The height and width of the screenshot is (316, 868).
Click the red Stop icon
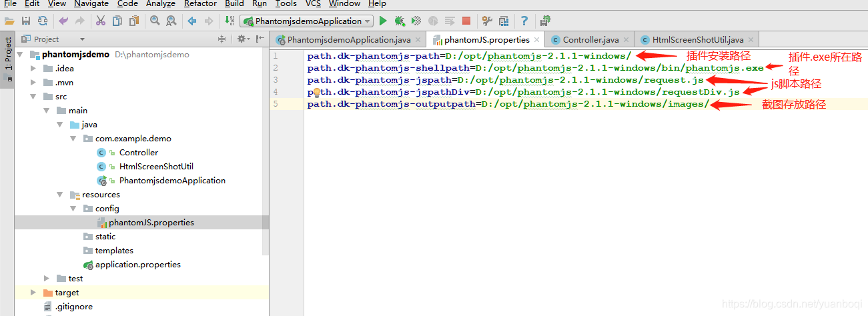(466, 21)
